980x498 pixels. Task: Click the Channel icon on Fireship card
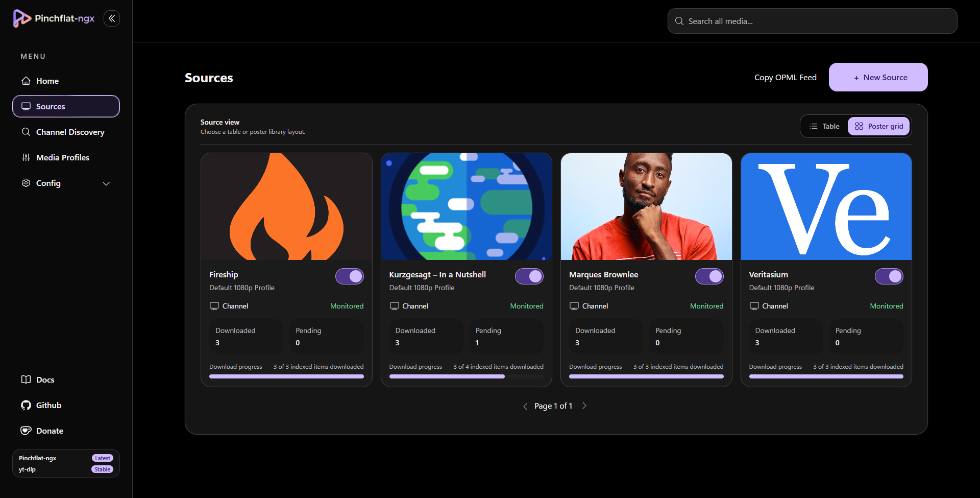(214, 306)
